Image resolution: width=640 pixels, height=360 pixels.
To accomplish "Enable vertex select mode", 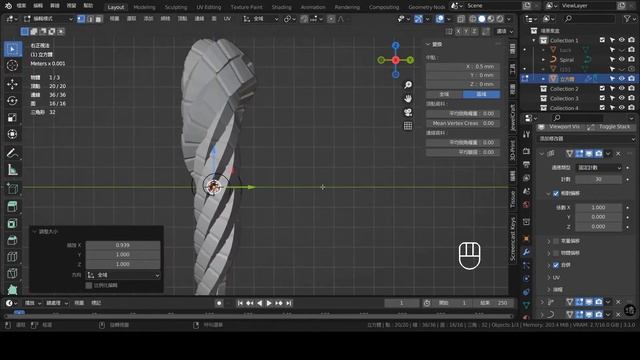I will 81,19.
